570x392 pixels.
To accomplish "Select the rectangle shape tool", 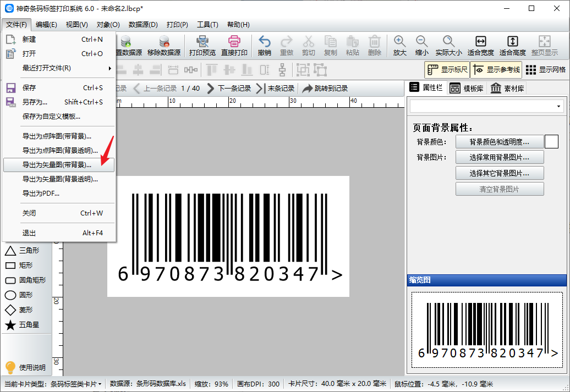I will (x=19, y=266).
